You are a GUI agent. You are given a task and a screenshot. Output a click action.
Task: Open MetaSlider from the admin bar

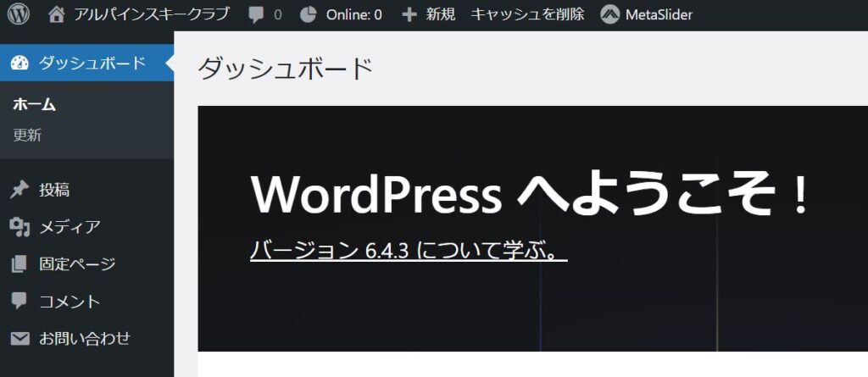(x=659, y=15)
